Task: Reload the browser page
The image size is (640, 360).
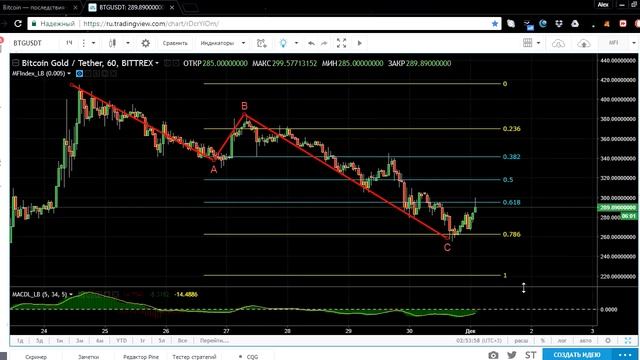Action: [18, 24]
